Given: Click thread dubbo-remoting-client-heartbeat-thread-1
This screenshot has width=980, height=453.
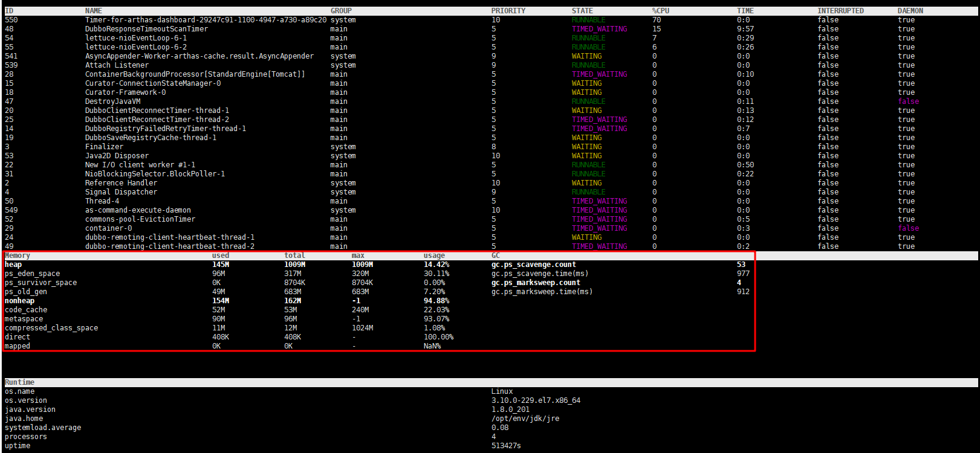Looking at the screenshot, I should coord(170,237).
